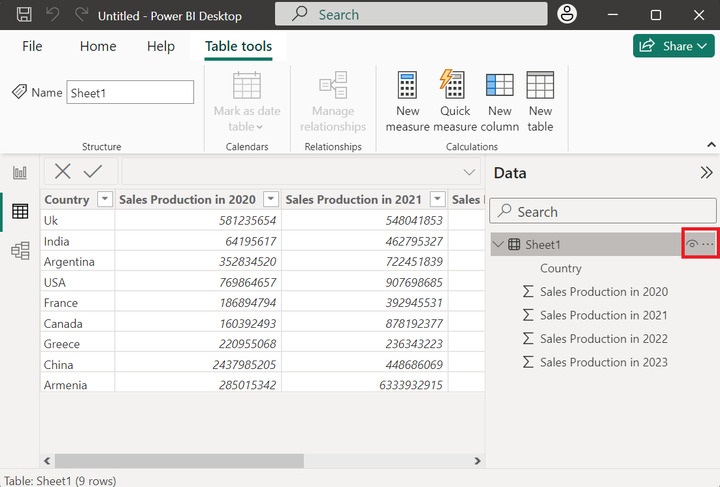Collapse the Sheet1 table tree
The width and height of the screenshot is (720, 487).
click(x=498, y=245)
